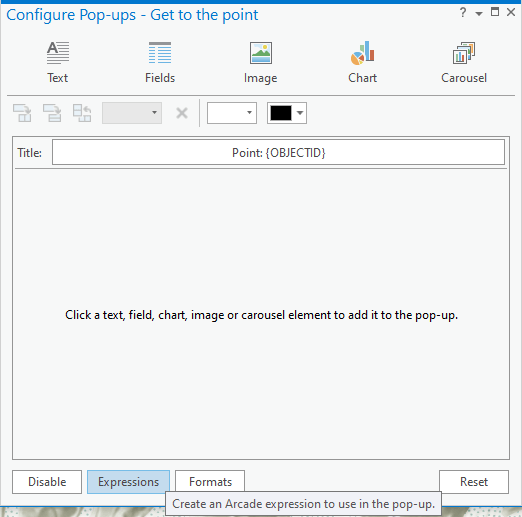
Task: Click the 'Click a text, field, chart' hint text
Action: point(261,315)
